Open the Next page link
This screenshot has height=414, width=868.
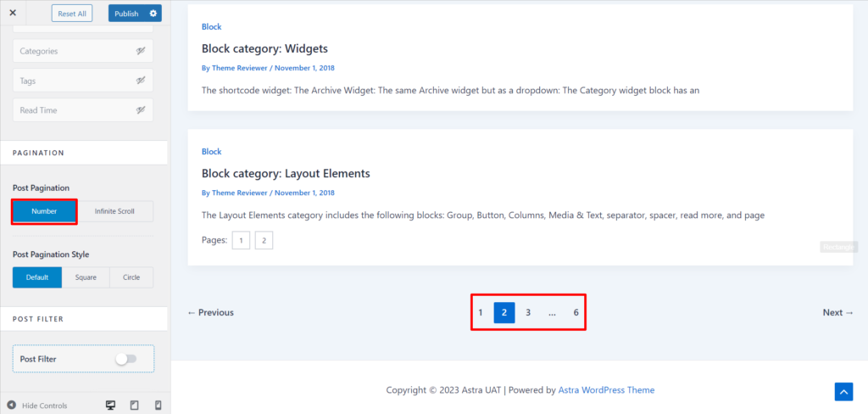click(x=838, y=312)
